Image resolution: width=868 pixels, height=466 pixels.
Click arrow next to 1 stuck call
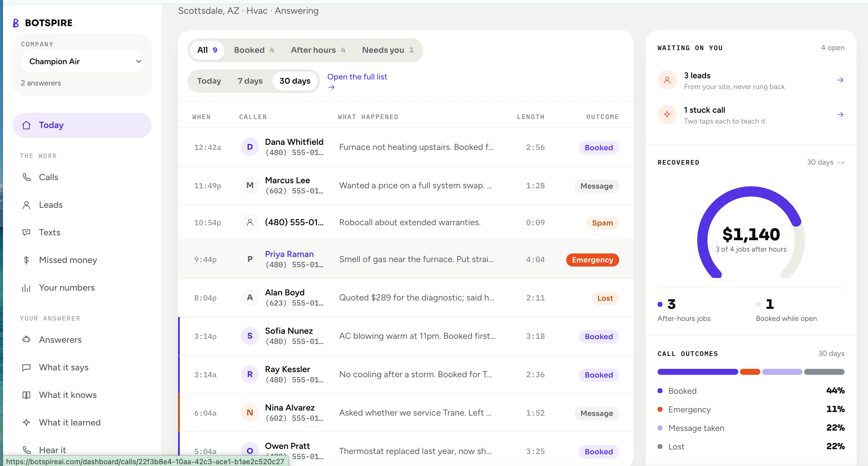pyautogui.click(x=840, y=115)
